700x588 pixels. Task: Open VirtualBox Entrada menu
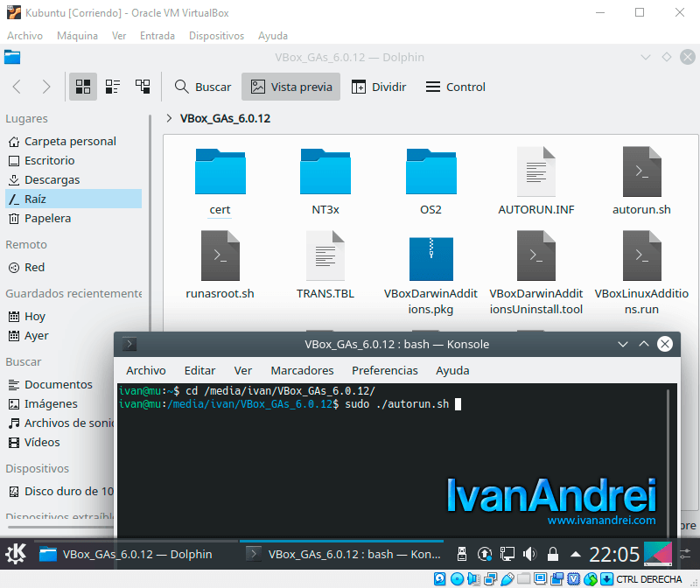(157, 36)
